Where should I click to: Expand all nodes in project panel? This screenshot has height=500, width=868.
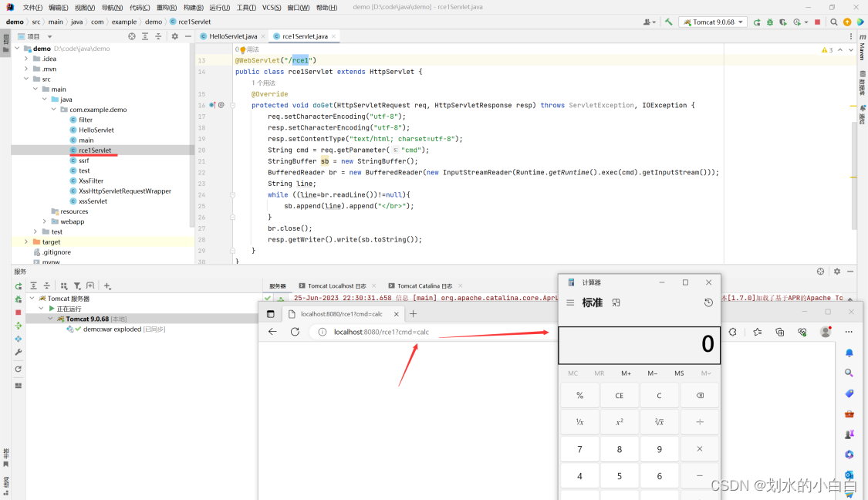[x=145, y=36]
